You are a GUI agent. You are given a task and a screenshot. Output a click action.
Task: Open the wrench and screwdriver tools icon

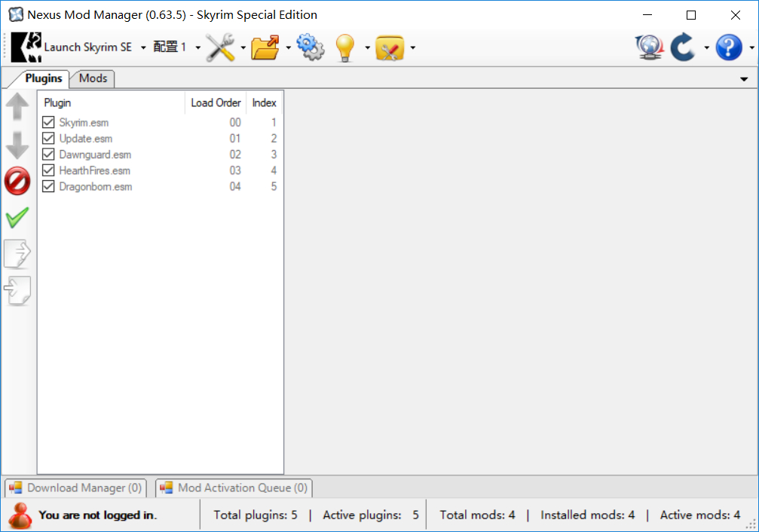pos(220,47)
